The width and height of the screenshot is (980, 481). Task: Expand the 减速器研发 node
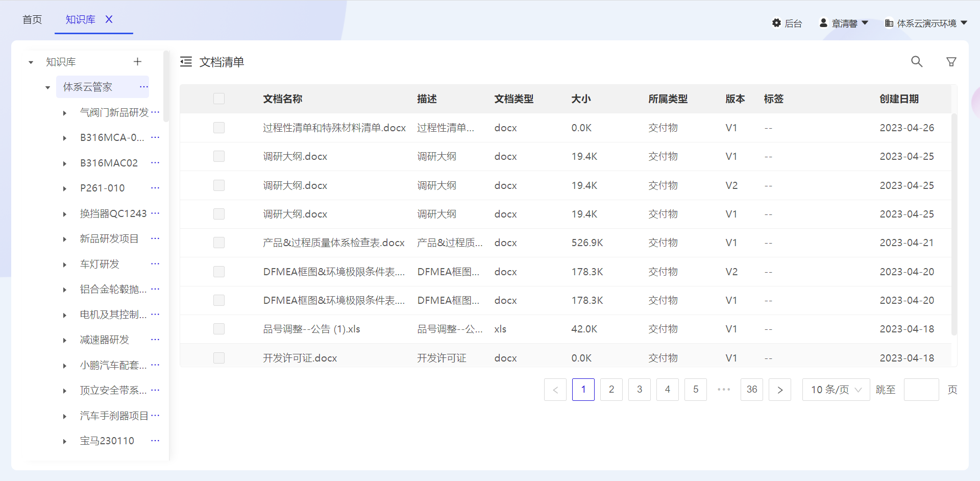click(64, 340)
